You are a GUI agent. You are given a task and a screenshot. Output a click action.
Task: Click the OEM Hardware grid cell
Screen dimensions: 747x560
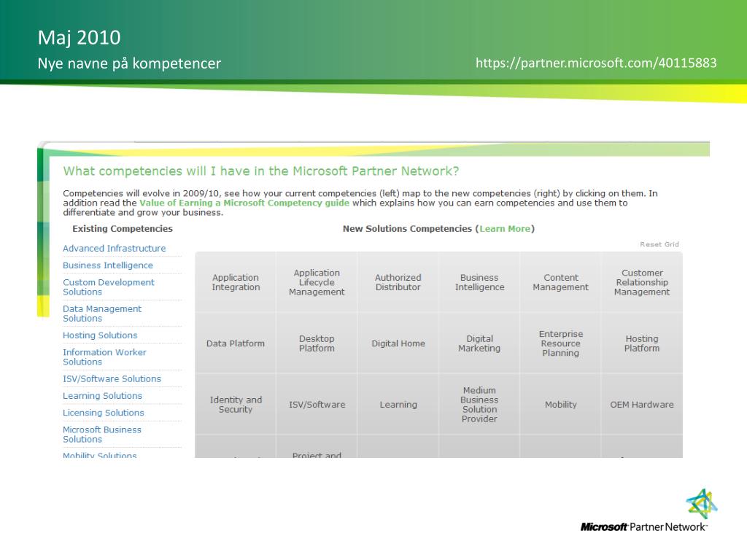pyautogui.click(x=642, y=404)
